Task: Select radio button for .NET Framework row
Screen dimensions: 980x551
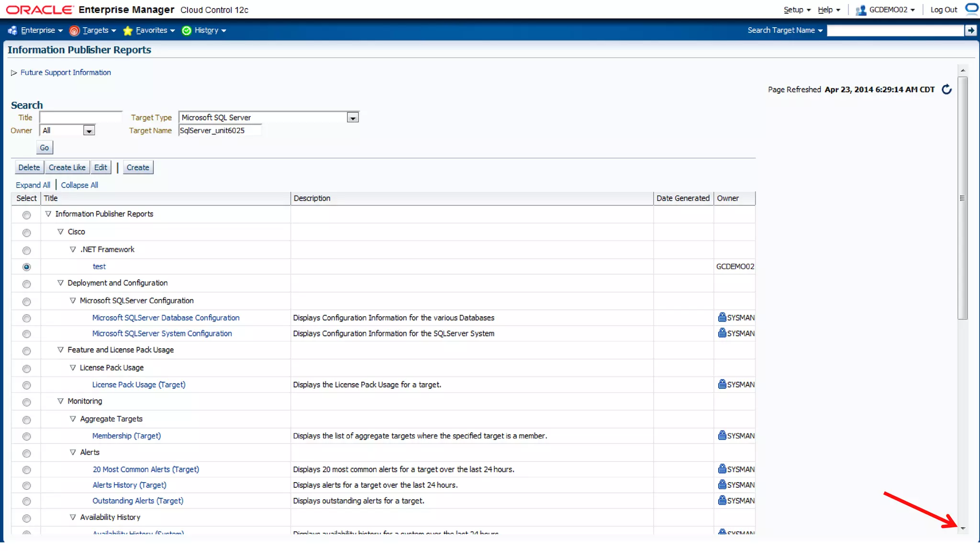Action: [x=27, y=251]
